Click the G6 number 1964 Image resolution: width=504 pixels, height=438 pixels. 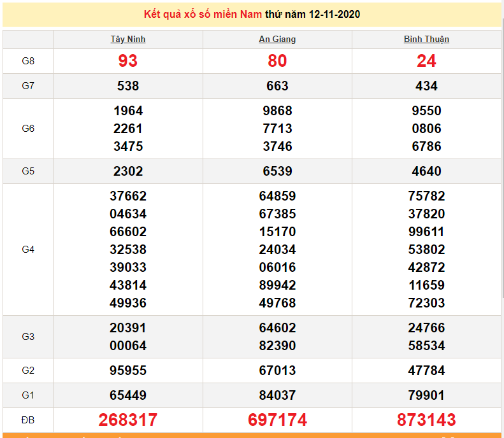click(x=128, y=111)
